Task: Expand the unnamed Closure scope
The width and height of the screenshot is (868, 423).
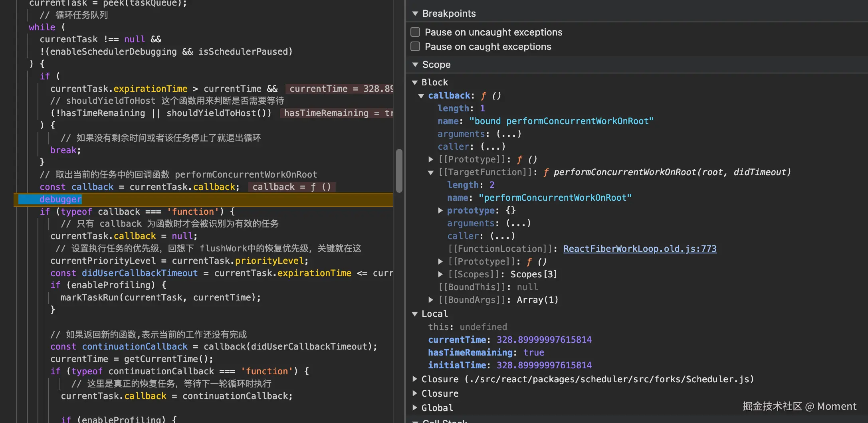Action: [415, 393]
